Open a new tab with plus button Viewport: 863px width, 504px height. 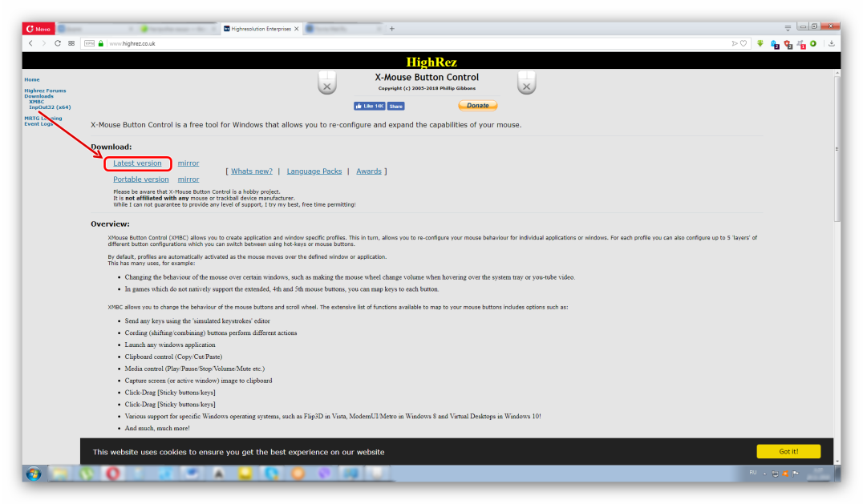click(392, 29)
